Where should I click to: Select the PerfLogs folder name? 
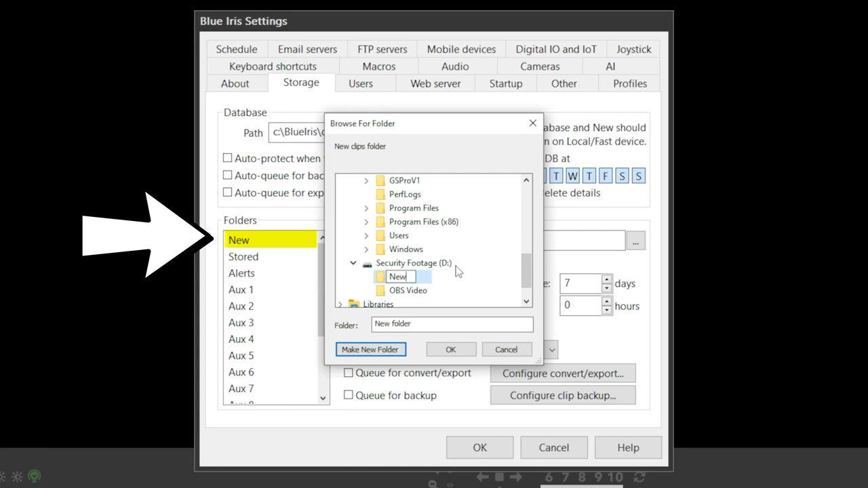point(405,194)
